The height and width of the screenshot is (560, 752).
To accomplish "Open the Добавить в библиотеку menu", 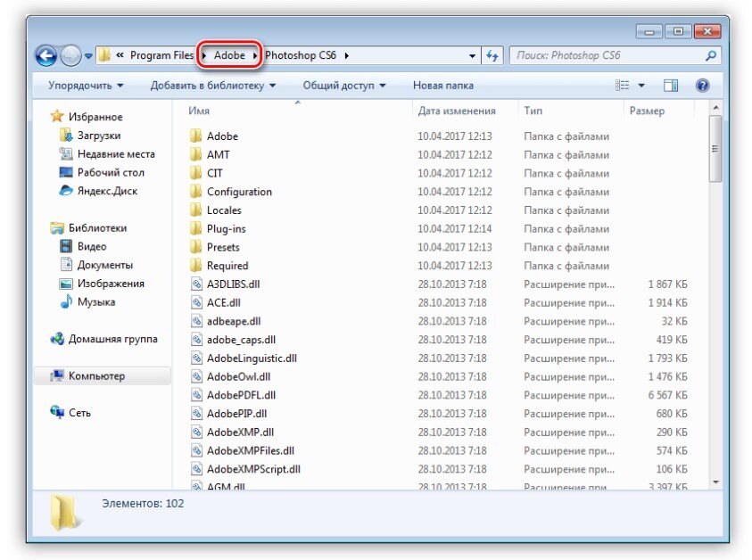I will click(213, 86).
